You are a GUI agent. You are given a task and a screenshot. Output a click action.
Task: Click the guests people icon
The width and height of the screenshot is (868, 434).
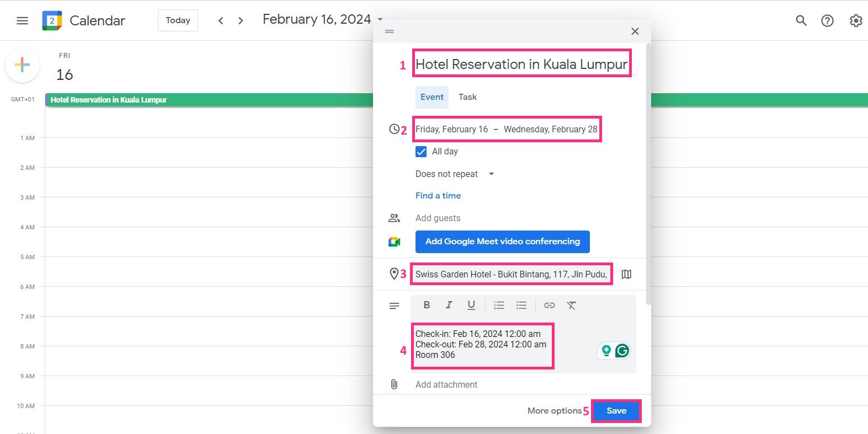[x=394, y=218]
